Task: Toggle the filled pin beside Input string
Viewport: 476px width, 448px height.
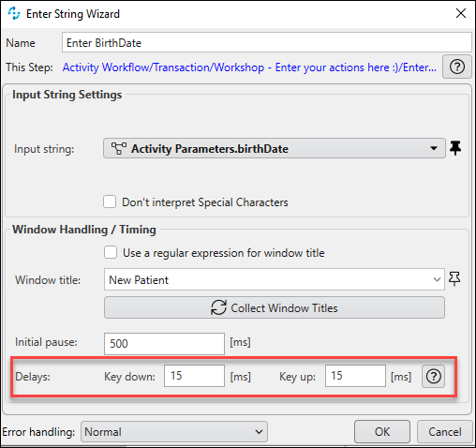Action: [x=455, y=148]
